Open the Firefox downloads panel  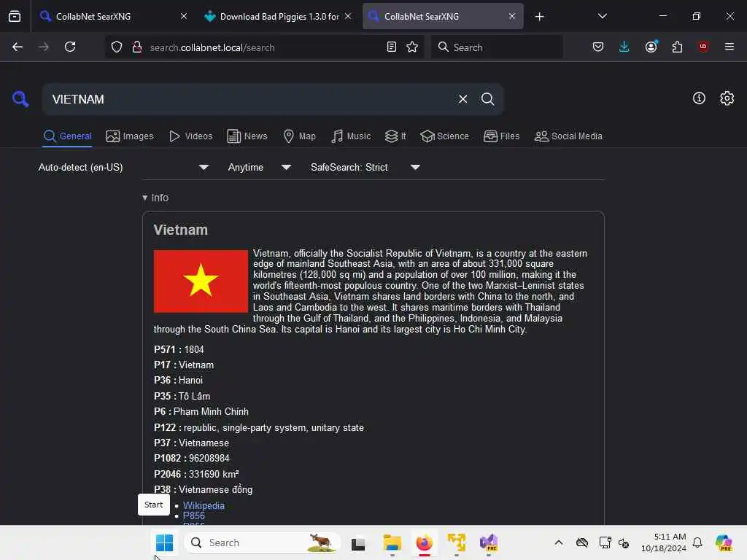pyautogui.click(x=624, y=47)
